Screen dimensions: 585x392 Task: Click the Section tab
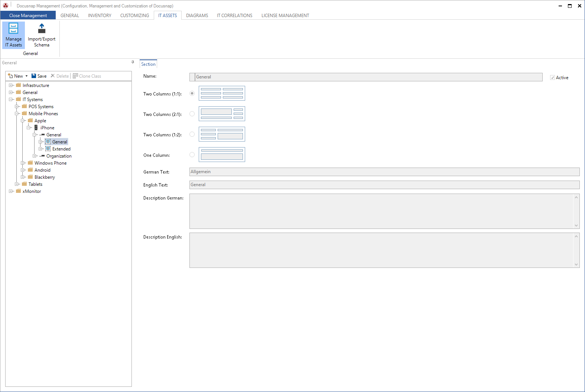click(x=148, y=64)
